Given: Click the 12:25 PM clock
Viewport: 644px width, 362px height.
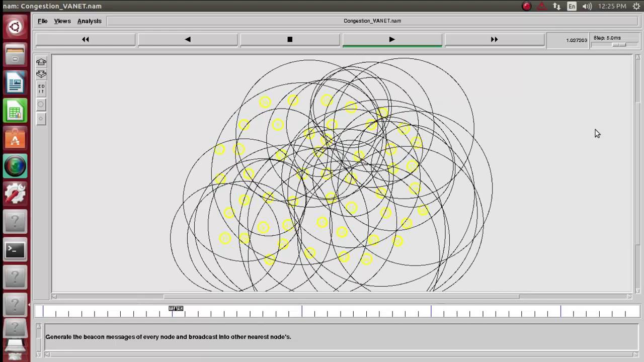Looking at the screenshot, I should point(612,6).
